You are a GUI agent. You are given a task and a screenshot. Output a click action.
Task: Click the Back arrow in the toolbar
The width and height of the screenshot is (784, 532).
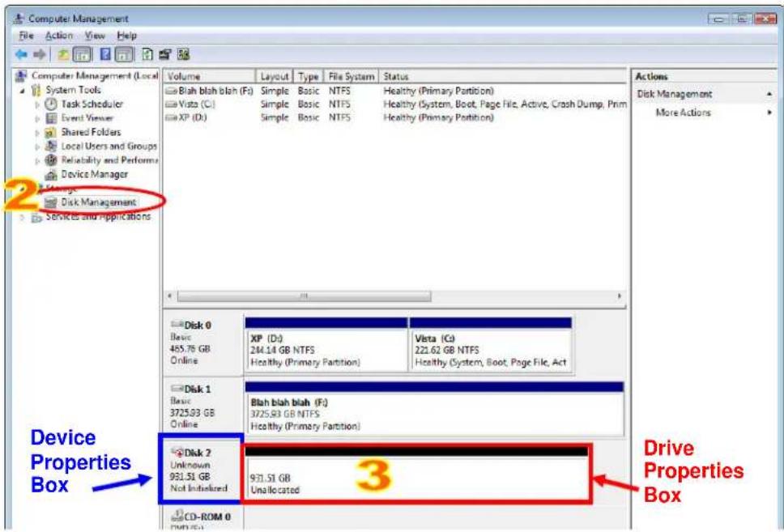[x=21, y=54]
